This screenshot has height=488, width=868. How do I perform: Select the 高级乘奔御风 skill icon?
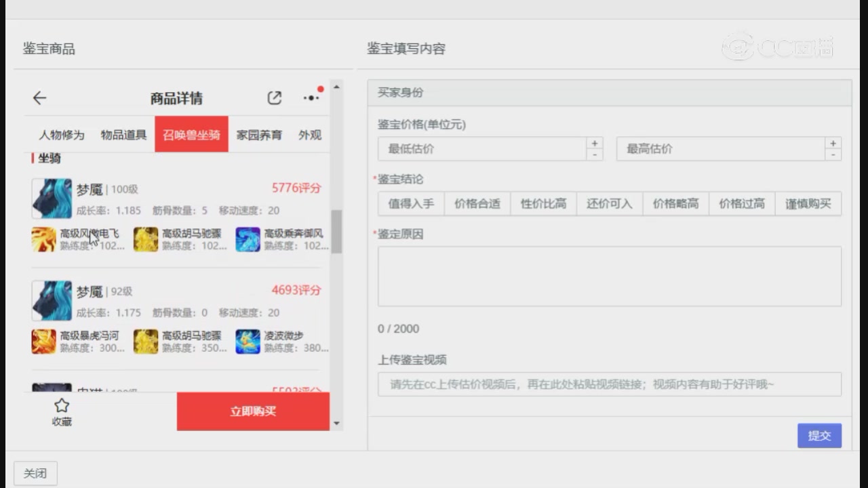[x=248, y=239]
